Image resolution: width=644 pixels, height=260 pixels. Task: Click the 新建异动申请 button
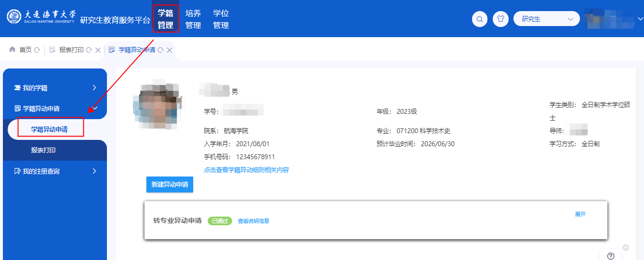click(170, 184)
